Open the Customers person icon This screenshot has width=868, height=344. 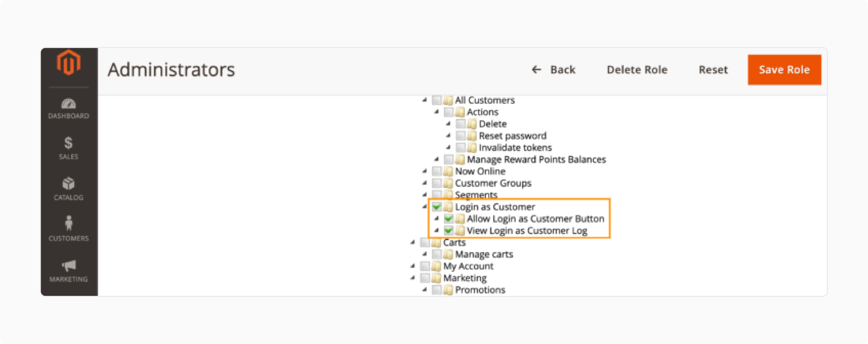click(68, 223)
